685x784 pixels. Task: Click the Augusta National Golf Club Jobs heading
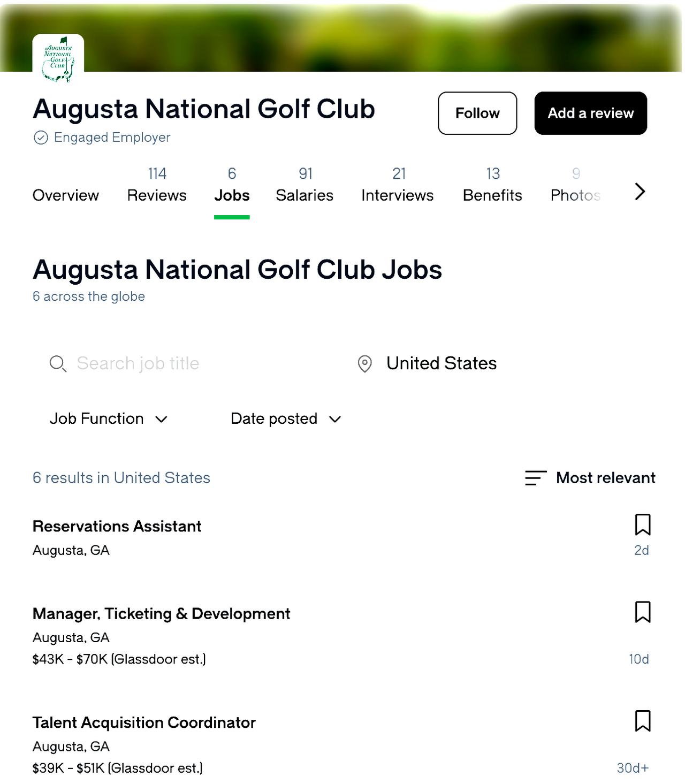pos(238,270)
